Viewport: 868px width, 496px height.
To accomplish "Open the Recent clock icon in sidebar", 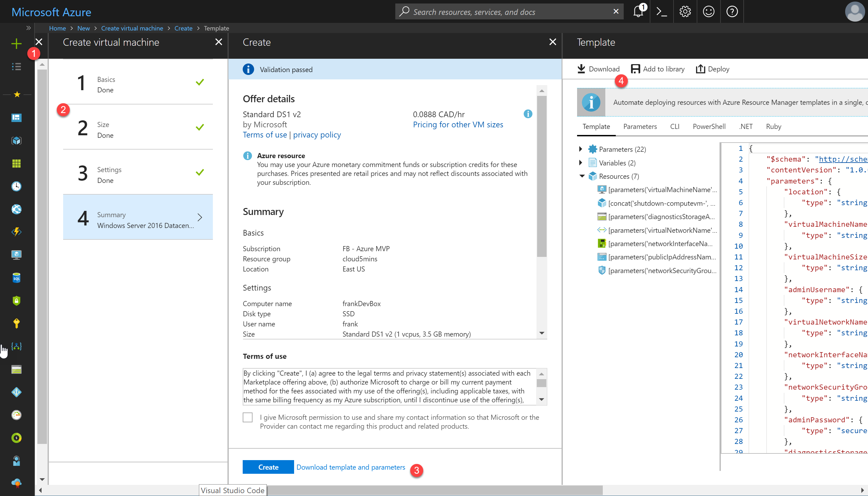I will click(x=16, y=186).
